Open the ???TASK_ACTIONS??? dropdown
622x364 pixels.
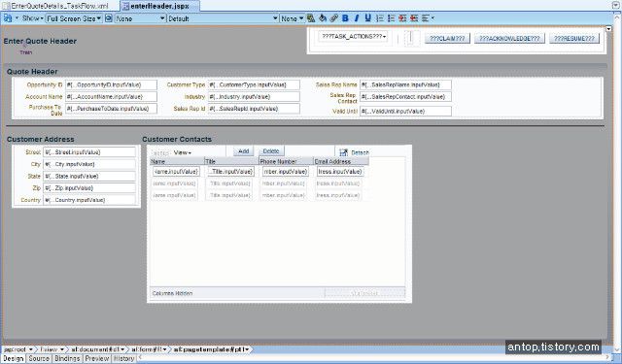[x=353, y=37]
